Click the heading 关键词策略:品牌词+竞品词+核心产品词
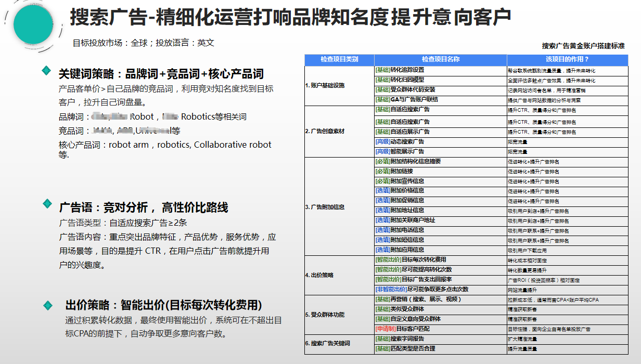This screenshot has height=364, width=641. [161, 74]
